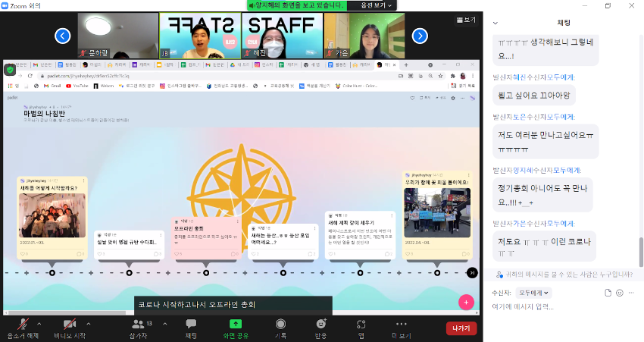Expand participants options arrow next to 참가자
Viewport: 644px width, 342px height.
coord(164,324)
